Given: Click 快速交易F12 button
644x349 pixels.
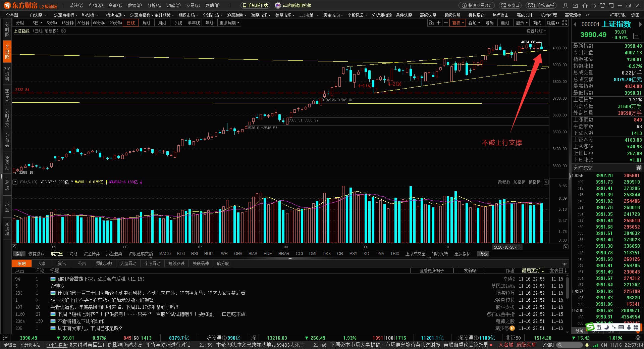Looking at the screenshot, I should tap(477, 5).
